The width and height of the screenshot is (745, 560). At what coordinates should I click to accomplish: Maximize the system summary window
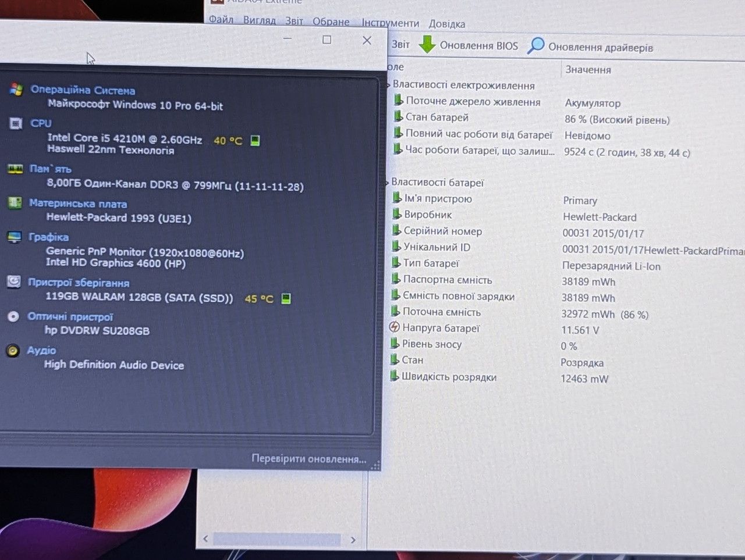click(x=327, y=40)
